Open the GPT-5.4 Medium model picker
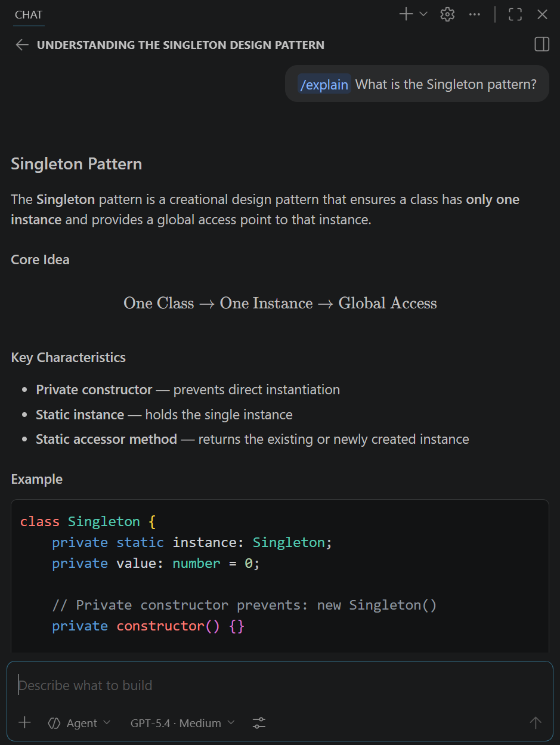The width and height of the screenshot is (560, 745). [182, 722]
